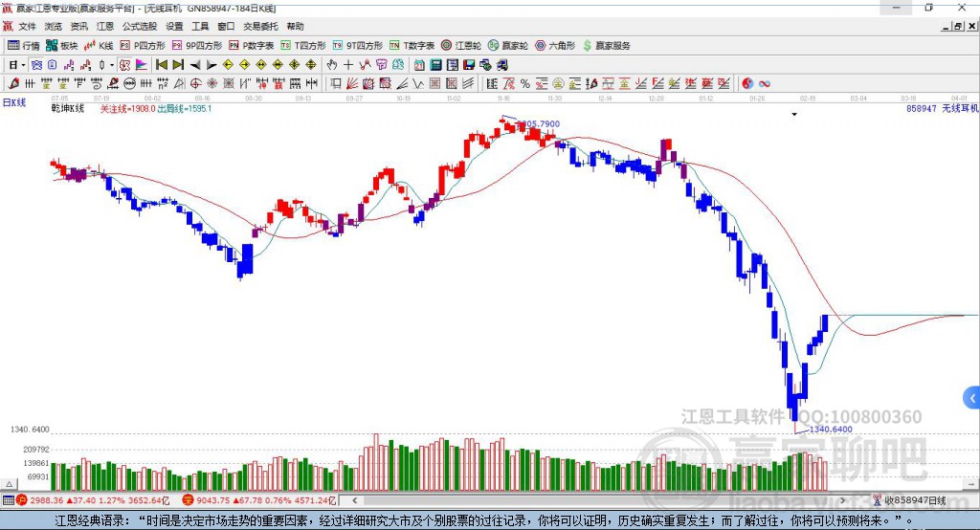Click the 858947 无线耳机 stock name
Image resolution: width=980 pixels, height=530 pixels.
[943, 108]
